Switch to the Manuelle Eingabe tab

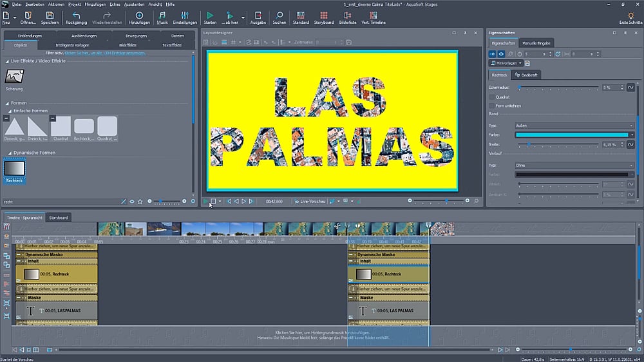click(537, 43)
